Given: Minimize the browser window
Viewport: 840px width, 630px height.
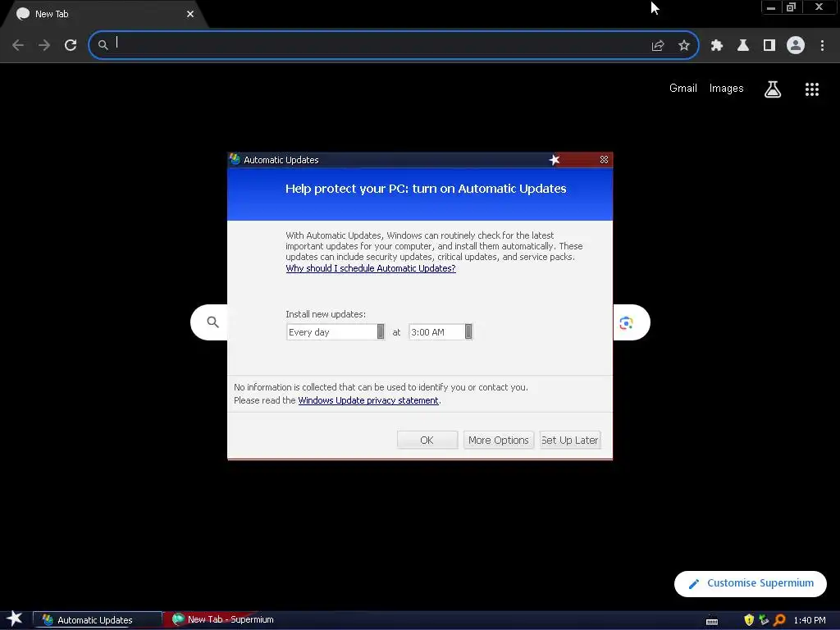Looking at the screenshot, I should [771, 7].
